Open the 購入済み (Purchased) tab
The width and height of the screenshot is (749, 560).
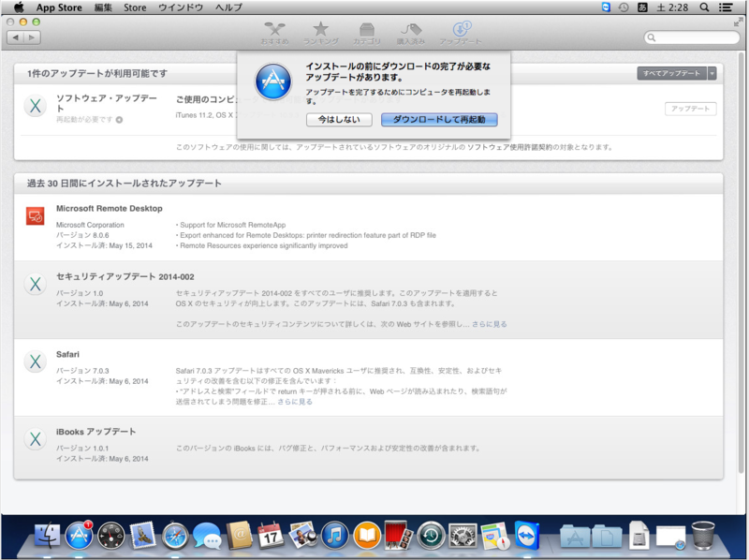[411, 34]
